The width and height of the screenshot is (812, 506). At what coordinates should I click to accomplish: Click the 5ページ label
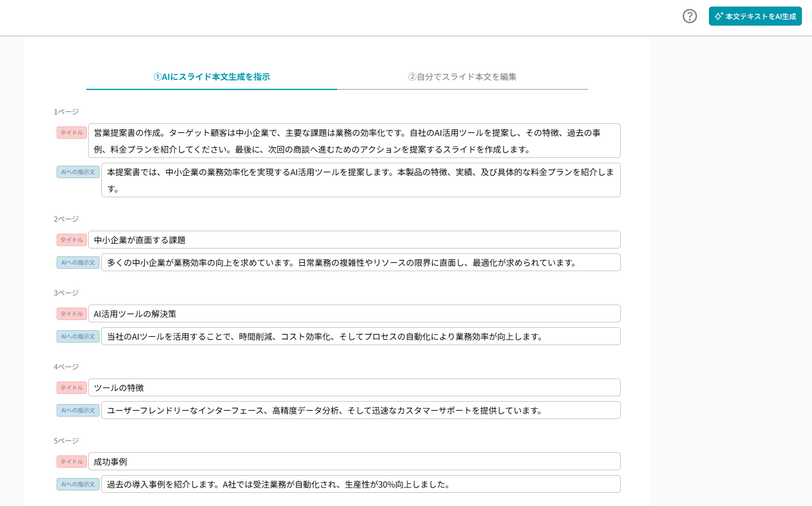(x=66, y=440)
